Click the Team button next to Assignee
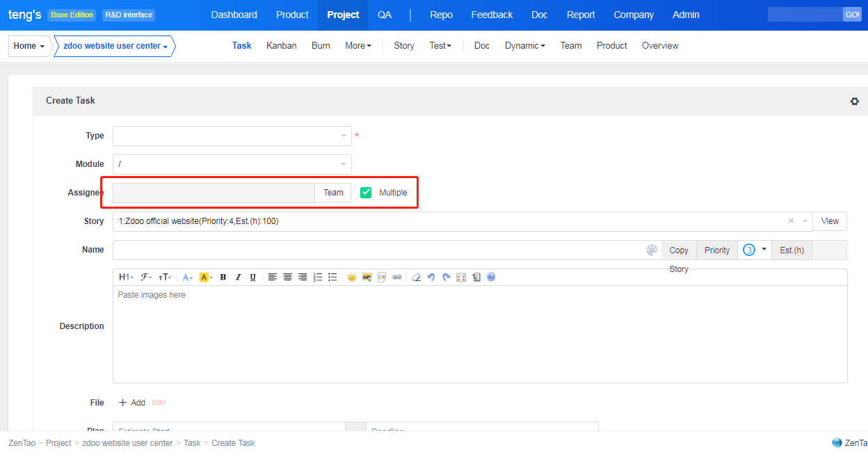Viewport: 868px width, 455px height. pyautogui.click(x=333, y=193)
